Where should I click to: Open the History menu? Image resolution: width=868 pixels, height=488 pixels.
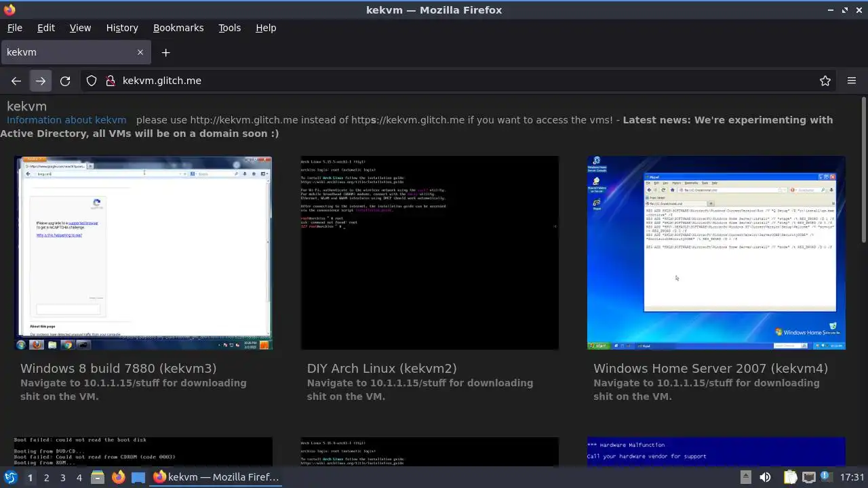coord(122,28)
